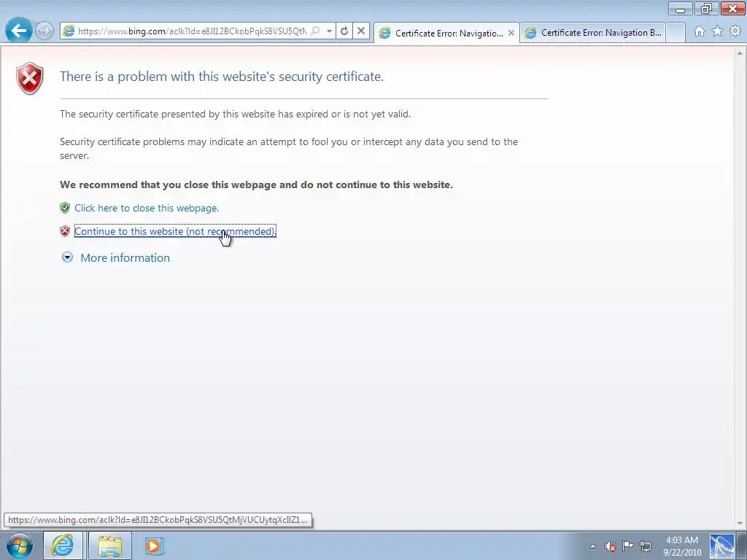Click the muted volume speaker tray icon
Image resolution: width=747 pixels, height=560 pixels.
point(611,546)
